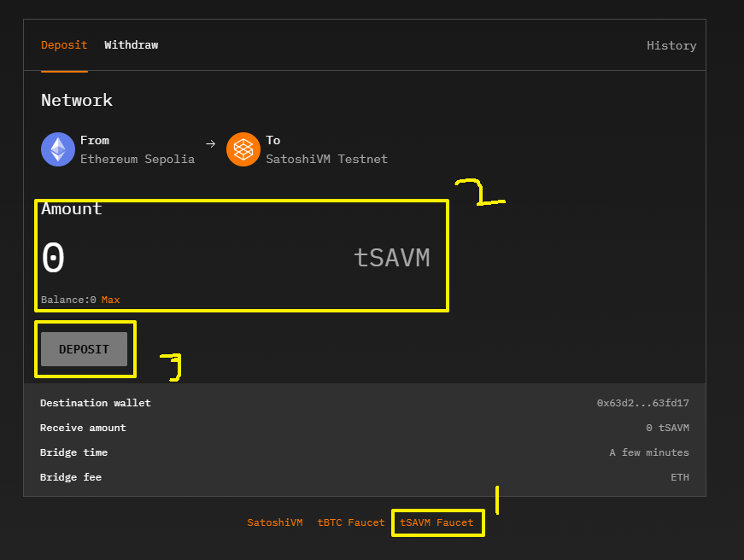The image size is (744, 560).
Task: Click the 'Ethereum Sepolia' source network text
Action: point(138,160)
